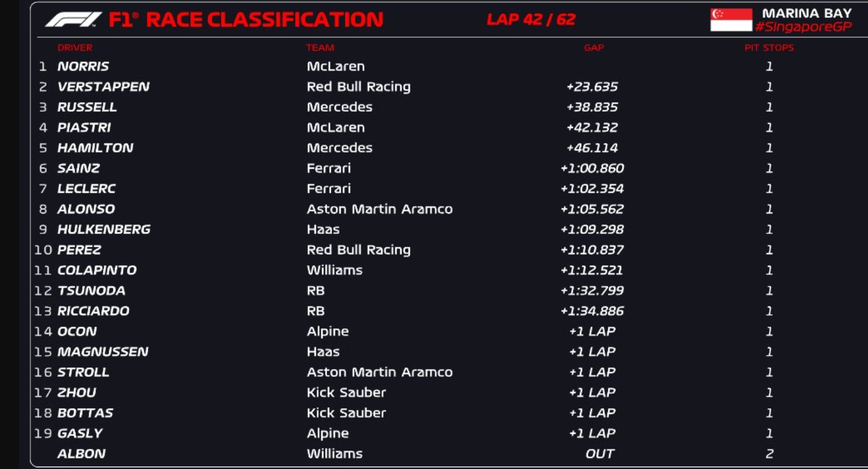Click Albon's OUT status
Image resolution: width=868 pixels, height=469 pixels.
click(x=600, y=454)
